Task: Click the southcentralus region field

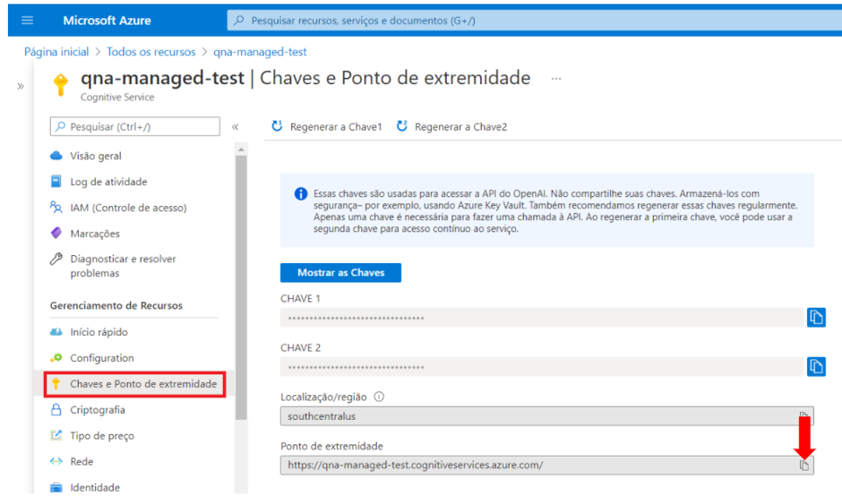Action: point(546,416)
